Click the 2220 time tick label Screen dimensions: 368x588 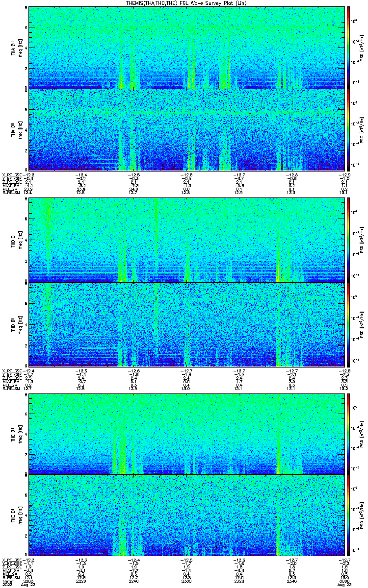[x=81, y=580]
